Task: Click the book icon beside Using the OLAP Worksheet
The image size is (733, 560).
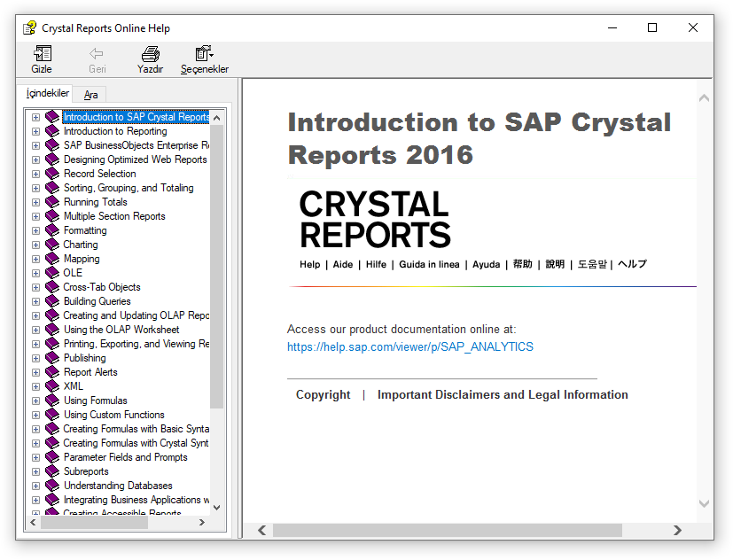Action: [x=52, y=330]
